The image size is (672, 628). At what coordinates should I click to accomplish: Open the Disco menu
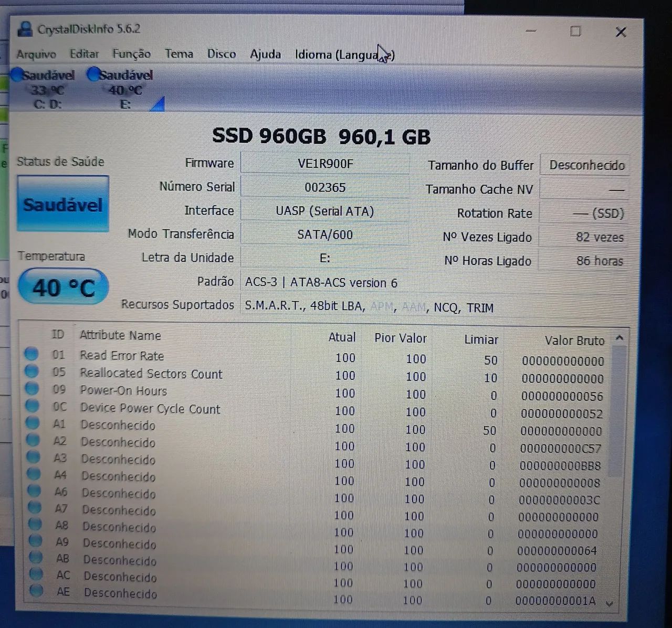pos(222,54)
